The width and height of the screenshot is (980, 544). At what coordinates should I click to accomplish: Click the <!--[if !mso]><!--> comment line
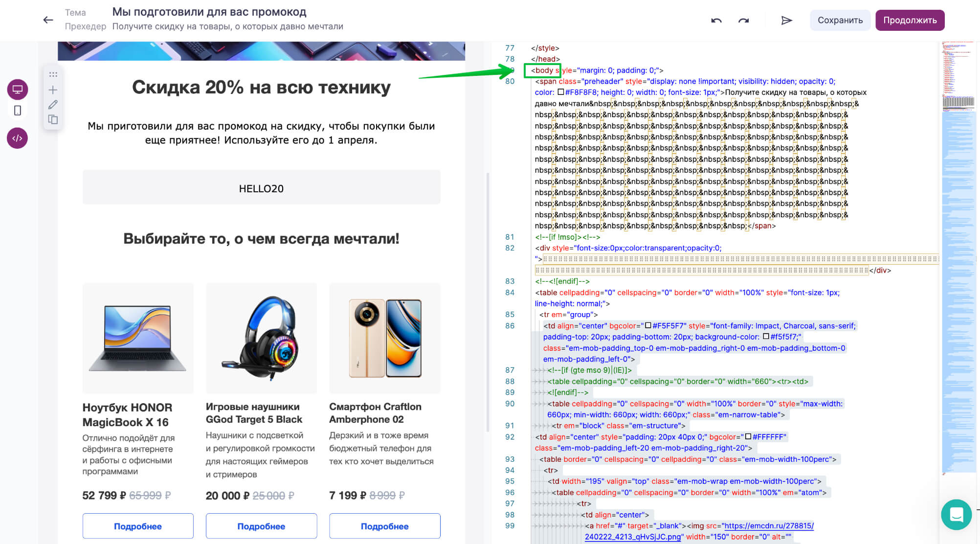click(567, 237)
